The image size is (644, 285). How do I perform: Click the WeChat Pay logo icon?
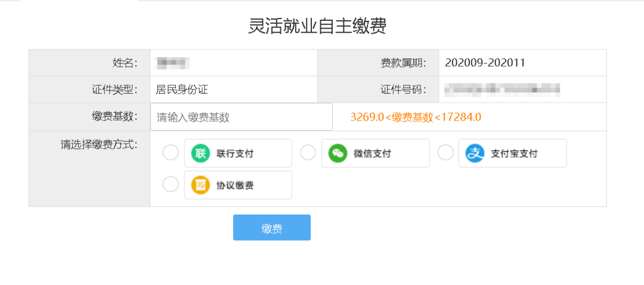click(x=338, y=153)
